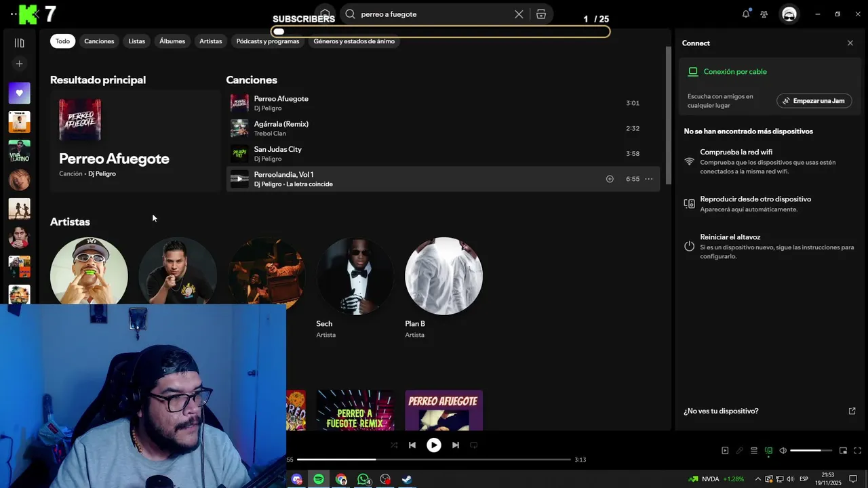Enter full screen mode in the player

pos(857,451)
